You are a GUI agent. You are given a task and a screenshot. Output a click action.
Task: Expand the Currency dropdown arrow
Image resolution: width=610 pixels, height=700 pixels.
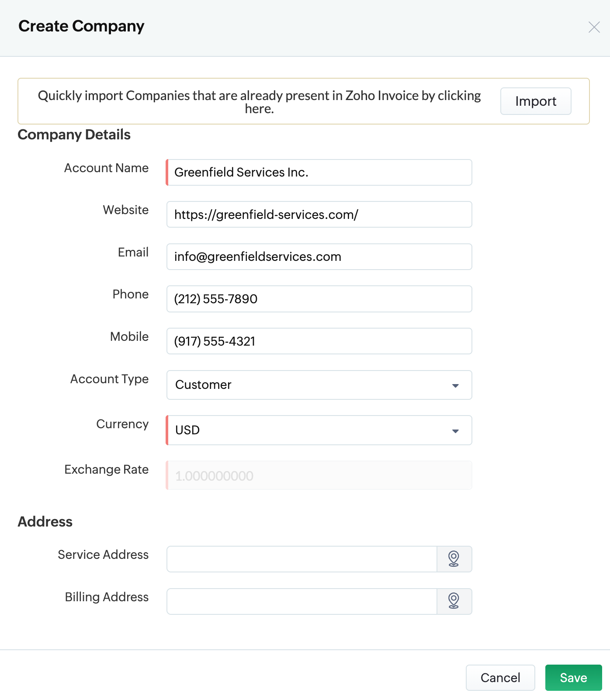[x=455, y=431]
